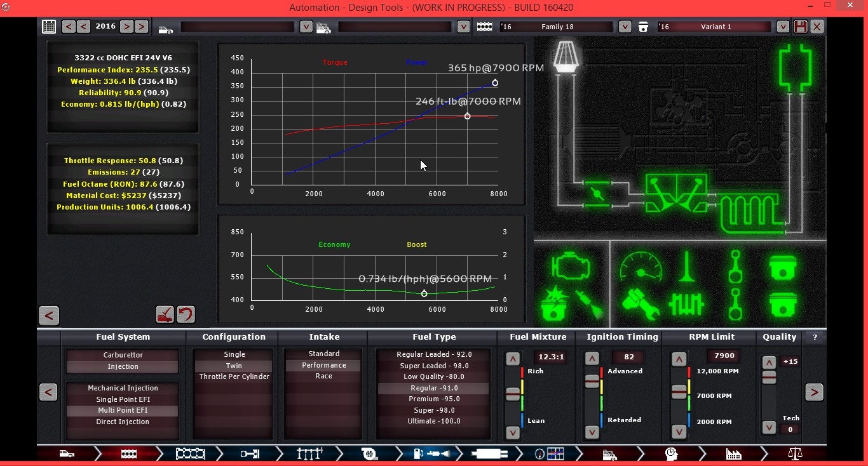Click the RPM limit value field 7900

pos(724,356)
